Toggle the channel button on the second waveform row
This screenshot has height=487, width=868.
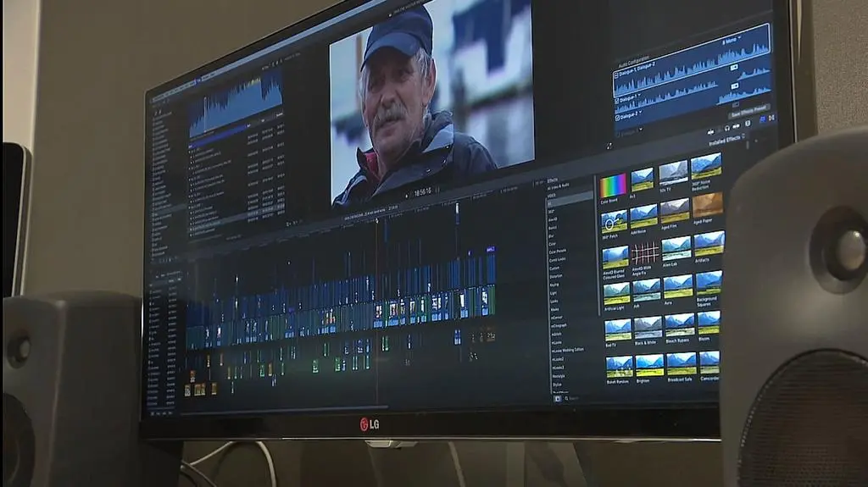pyautogui.click(x=735, y=86)
